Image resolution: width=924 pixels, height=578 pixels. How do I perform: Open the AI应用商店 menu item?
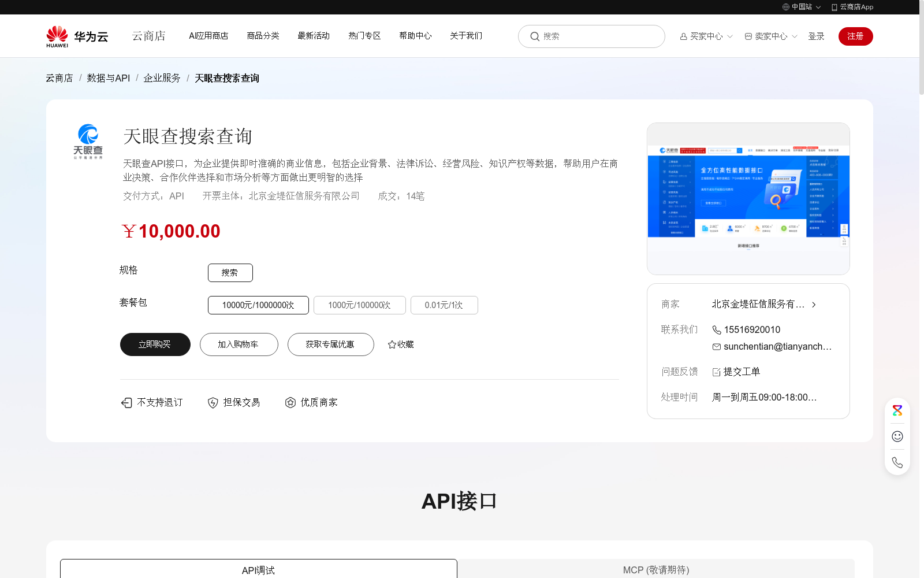pos(208,36)
